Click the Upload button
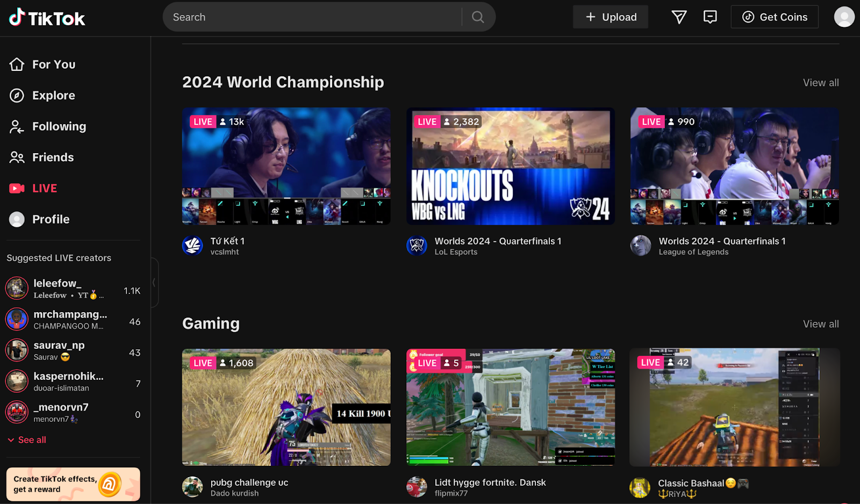Image resolution: width=860 pixels, height=504 pixels. 610,17
